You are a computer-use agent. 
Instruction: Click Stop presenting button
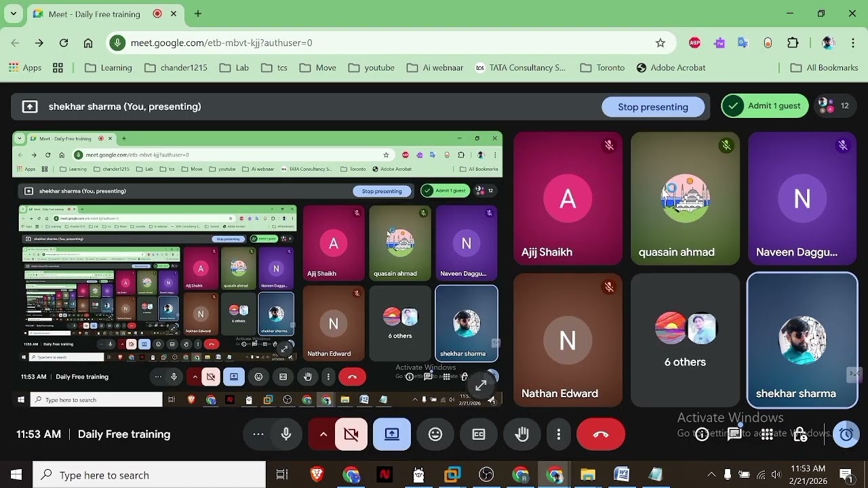[x=653, y=106]
